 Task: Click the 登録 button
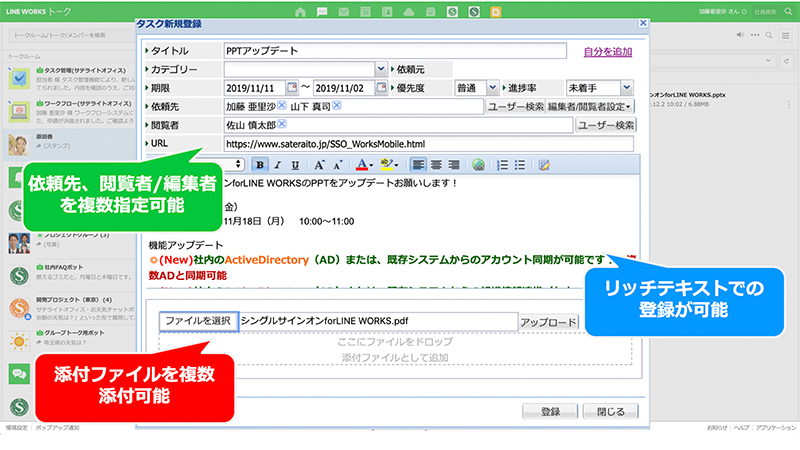pyautogui.click(x=550, y=411)
